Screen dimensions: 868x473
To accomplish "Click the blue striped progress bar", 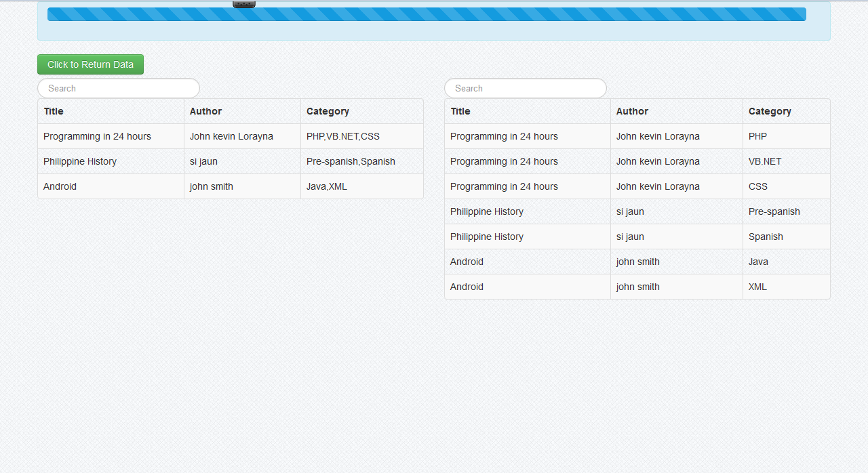I will click(427, 14).
